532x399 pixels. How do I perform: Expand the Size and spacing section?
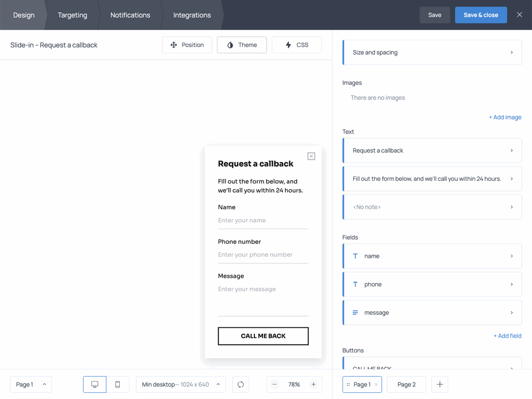point(432,52)
